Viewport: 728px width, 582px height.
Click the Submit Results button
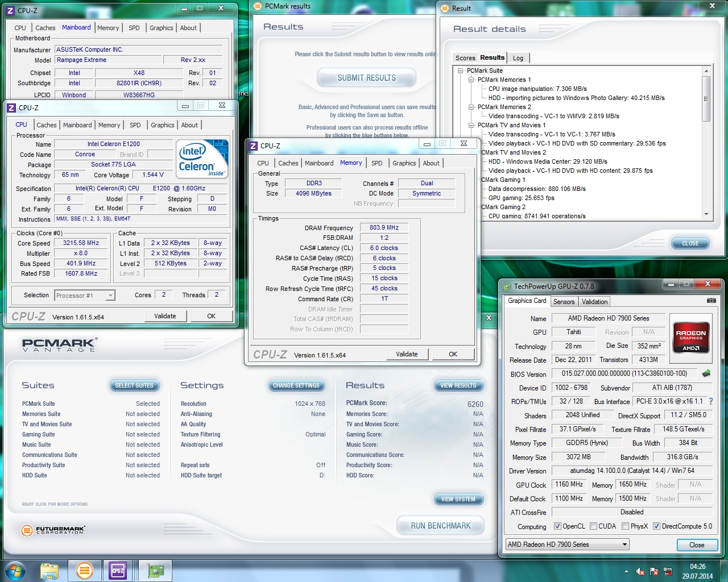tap(367, 78)
